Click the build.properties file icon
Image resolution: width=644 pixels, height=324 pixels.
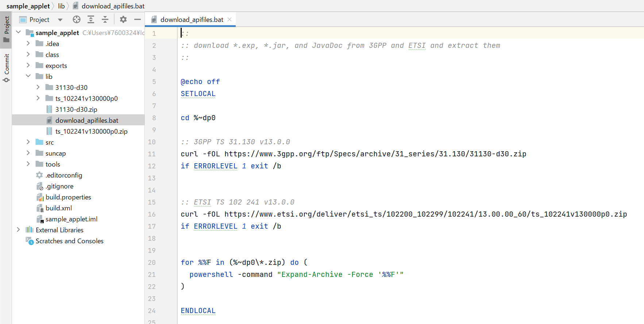(40, 197)
